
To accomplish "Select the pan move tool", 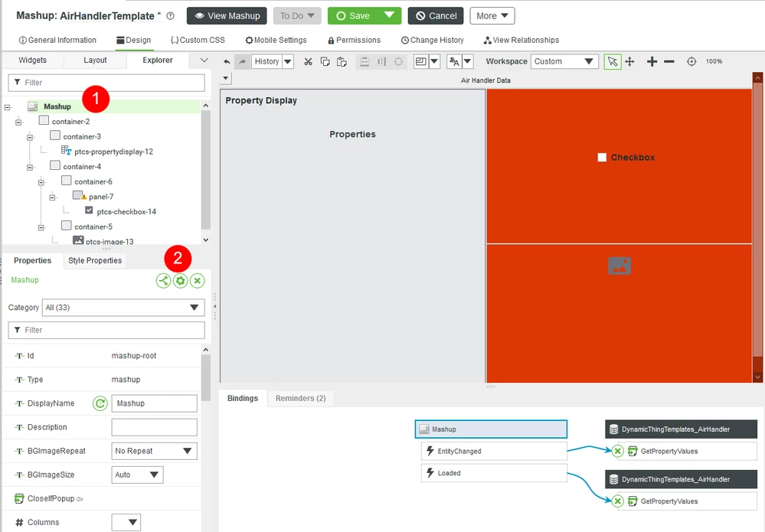I will click(630, 61).
